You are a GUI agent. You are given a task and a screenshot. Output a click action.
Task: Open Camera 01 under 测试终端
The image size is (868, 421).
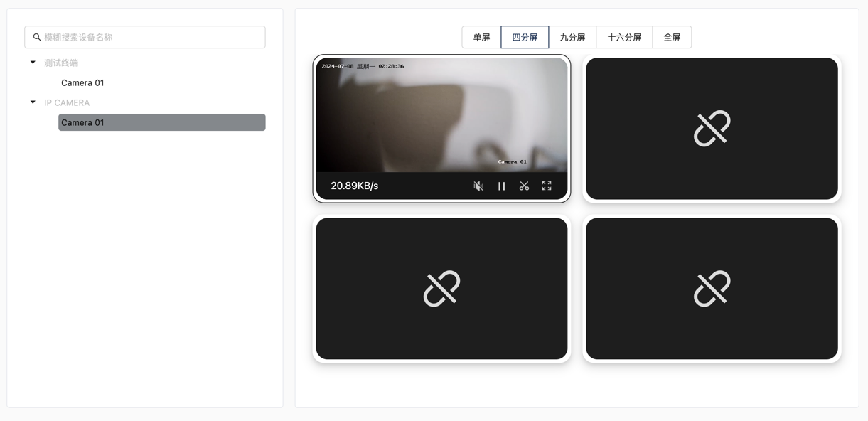pos(82,82)
